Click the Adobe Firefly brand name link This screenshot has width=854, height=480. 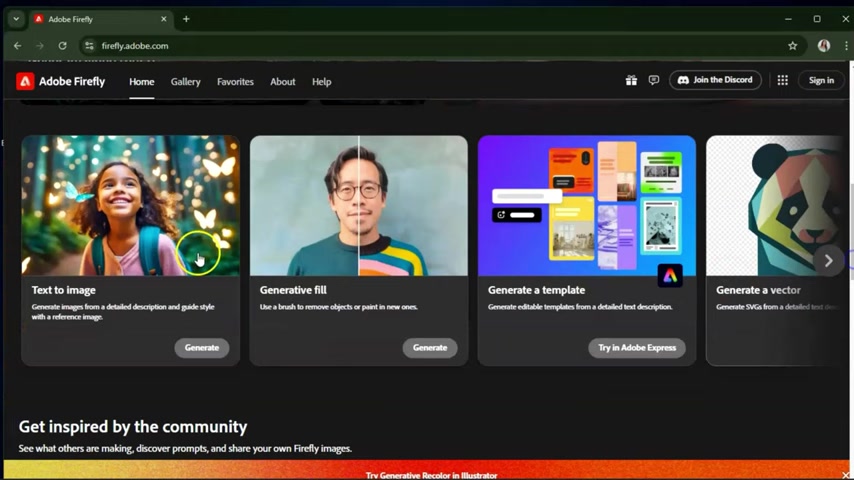[72, 81]
